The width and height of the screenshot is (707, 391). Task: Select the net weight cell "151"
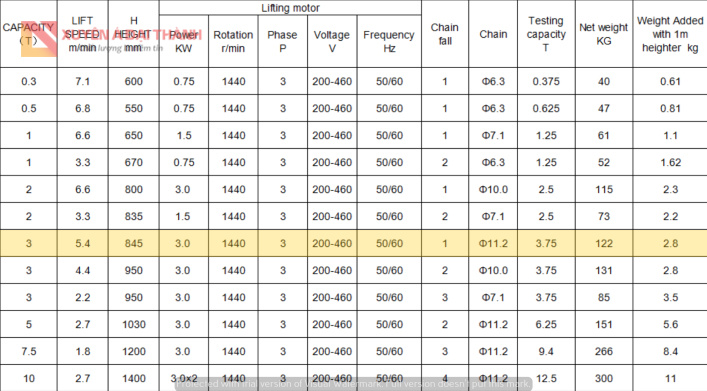(604, 324)
